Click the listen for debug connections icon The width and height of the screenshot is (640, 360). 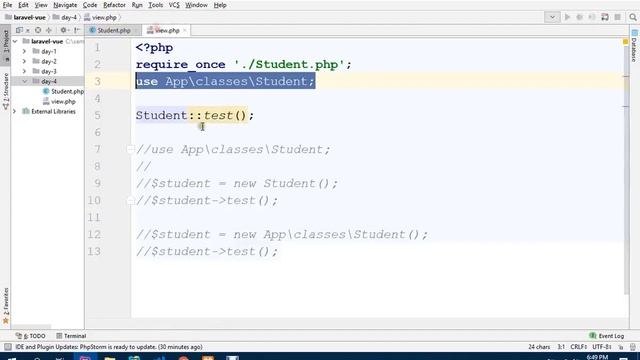tap(605, 17)
